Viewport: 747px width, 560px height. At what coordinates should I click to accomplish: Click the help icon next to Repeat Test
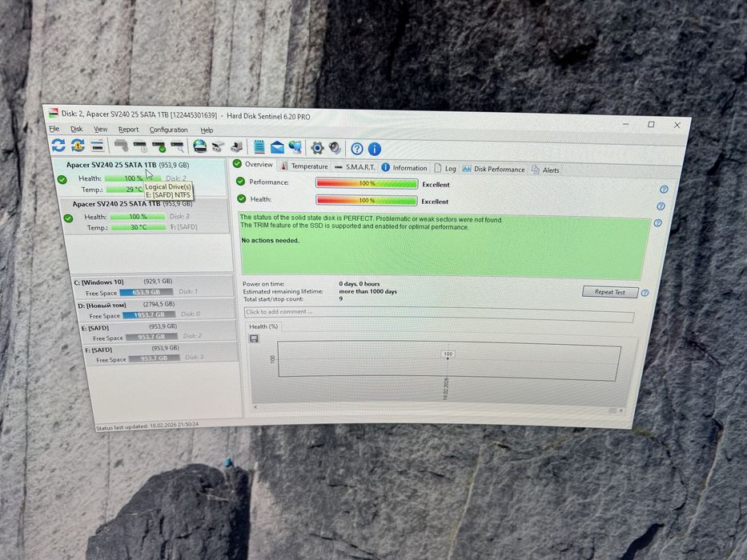click(645, 293)
